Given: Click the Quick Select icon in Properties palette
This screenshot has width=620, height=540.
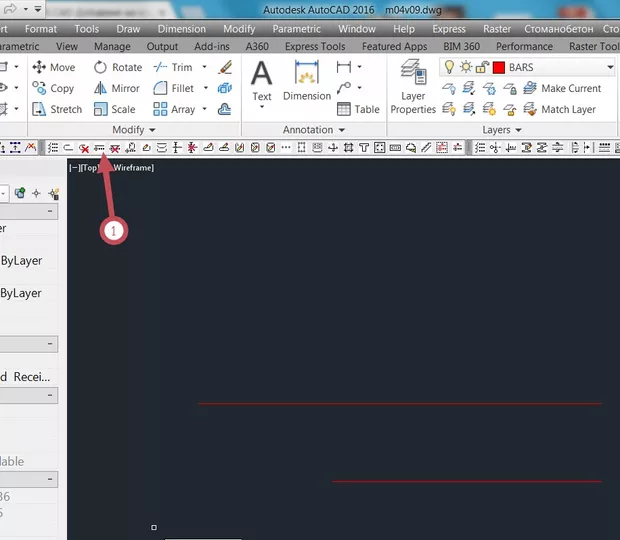Looking at the screenshot, I should point(53,193).
